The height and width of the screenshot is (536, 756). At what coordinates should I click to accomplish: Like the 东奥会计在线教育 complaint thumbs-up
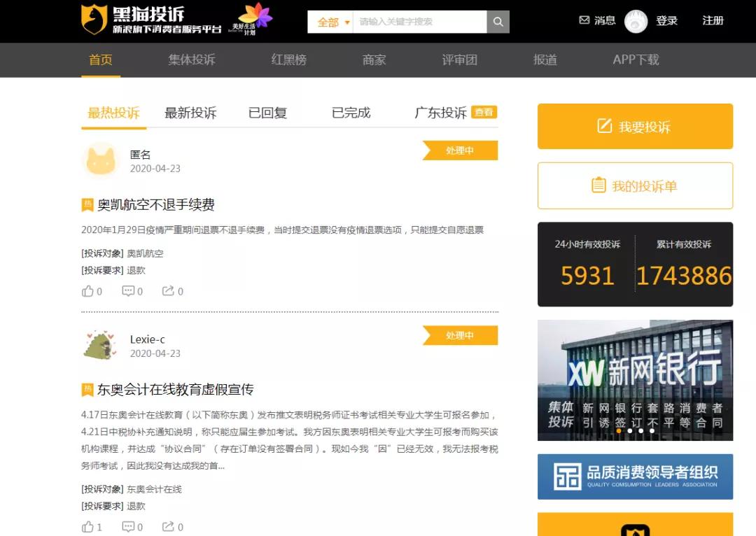point(87,526)
